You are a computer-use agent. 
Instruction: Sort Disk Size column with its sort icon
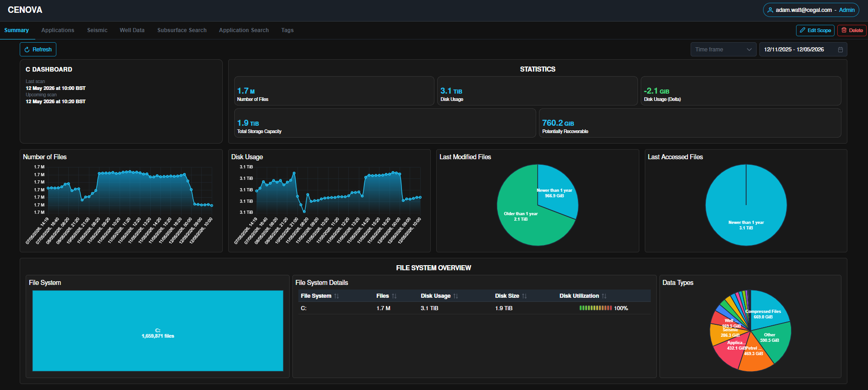pos(524,296)
